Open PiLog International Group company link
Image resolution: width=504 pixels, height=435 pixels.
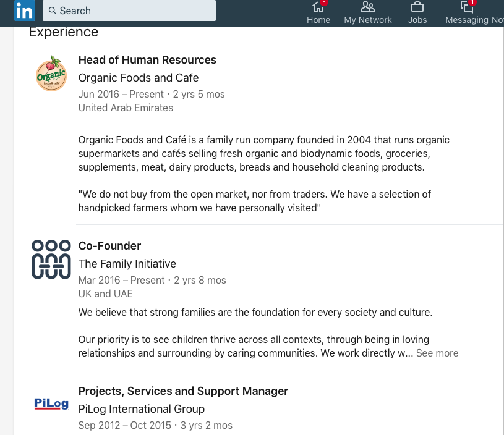(x=142, y=409)
